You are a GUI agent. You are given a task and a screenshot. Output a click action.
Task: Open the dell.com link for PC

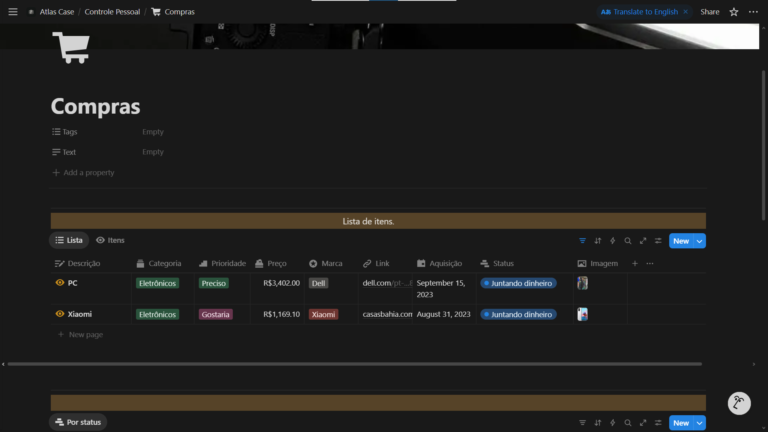point(386,284)
